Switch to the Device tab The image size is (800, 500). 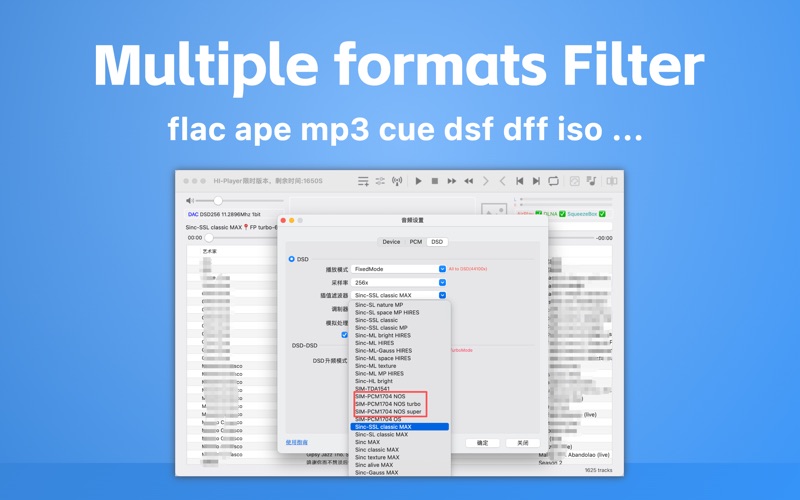391,242
